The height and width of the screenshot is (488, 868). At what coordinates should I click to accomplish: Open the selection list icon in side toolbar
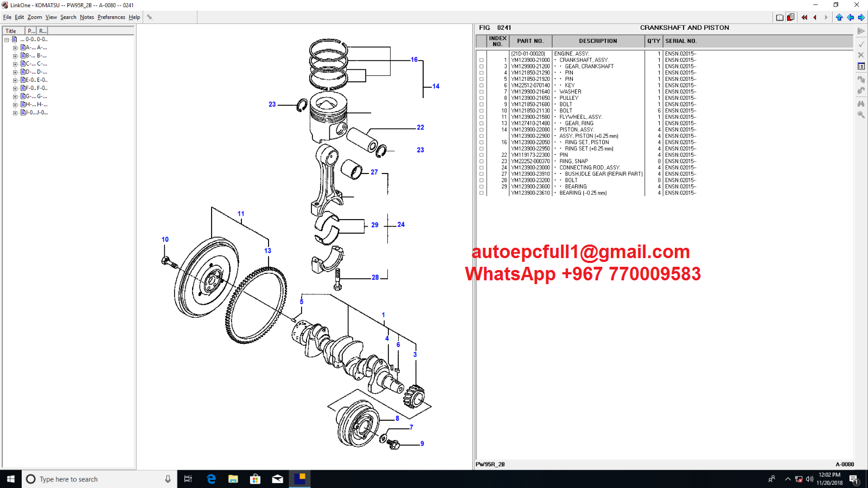pyautogui.click(x=861, y=66)
